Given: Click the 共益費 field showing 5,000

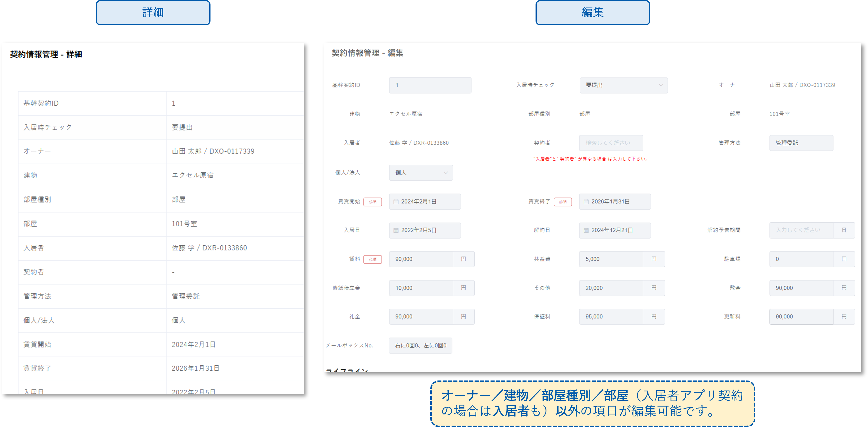Looking at the screenshot, I should 611,259.
